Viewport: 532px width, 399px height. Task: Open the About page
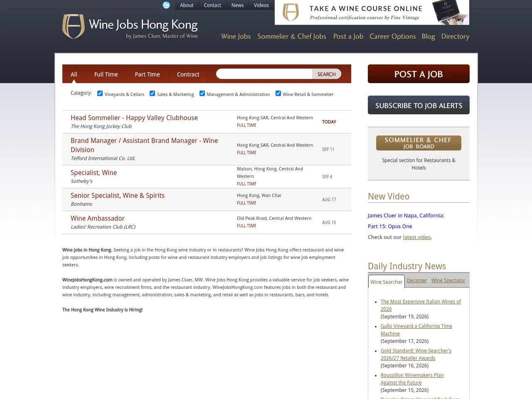tap(187, 5)
